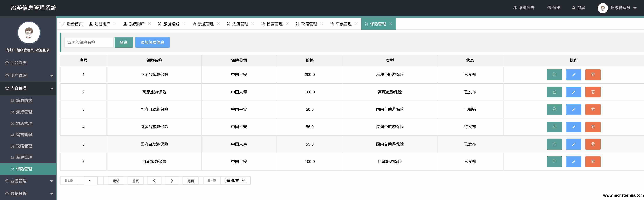Edit the row 4 待发布 insurance
This screenshot has width=644, height=200.
pos(573,127)
